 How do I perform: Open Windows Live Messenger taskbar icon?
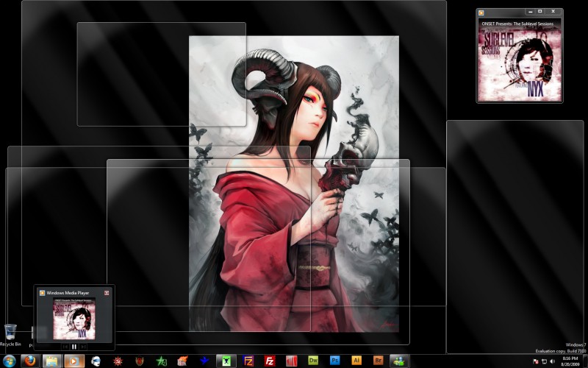click(400, 361)
